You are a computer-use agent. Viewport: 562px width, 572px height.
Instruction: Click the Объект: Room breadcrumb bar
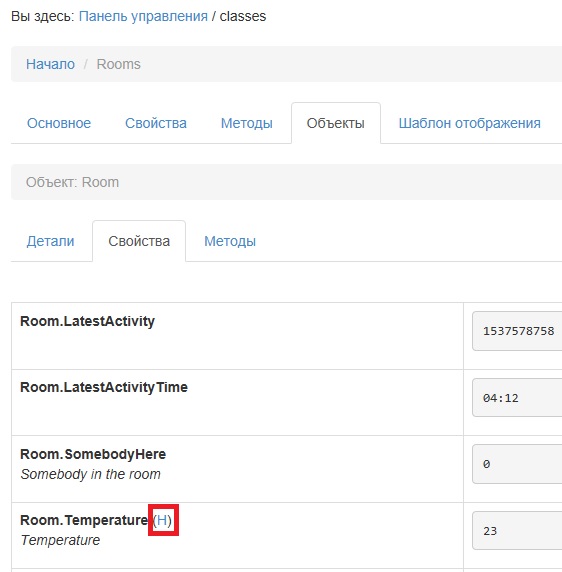coord(286,182)
